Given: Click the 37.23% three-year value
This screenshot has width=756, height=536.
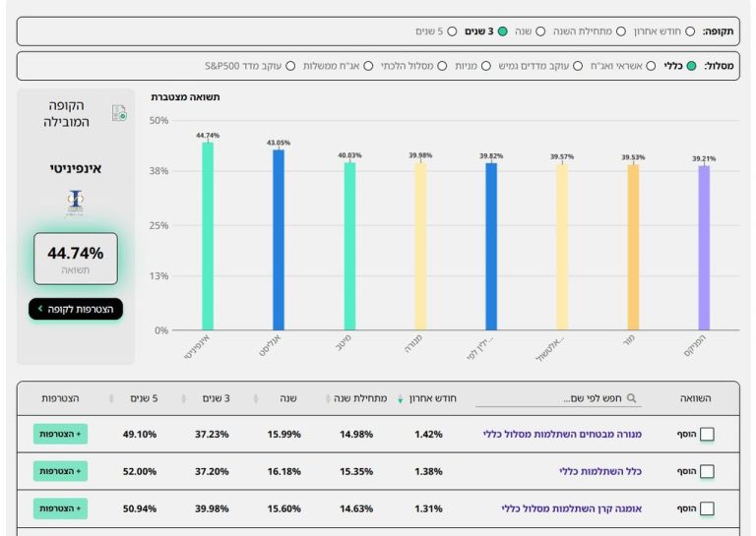Looking at the screenshot, I should click(212, 435).
